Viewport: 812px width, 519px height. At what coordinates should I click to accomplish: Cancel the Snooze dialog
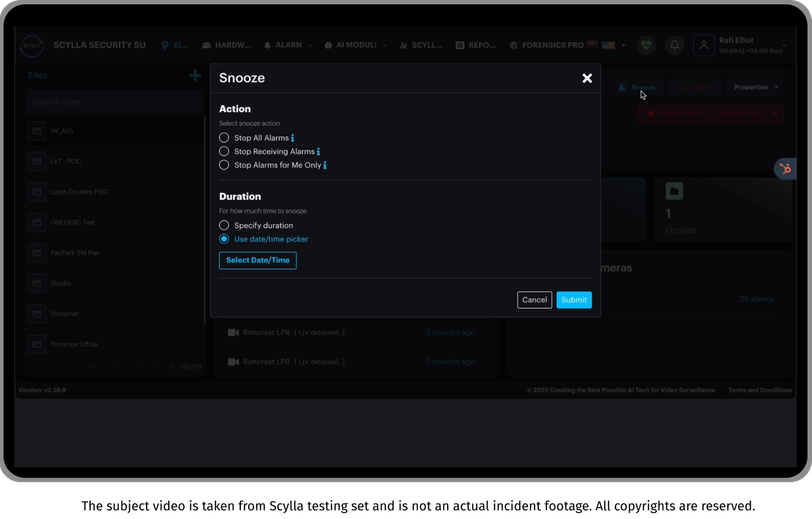click(534, 300)
